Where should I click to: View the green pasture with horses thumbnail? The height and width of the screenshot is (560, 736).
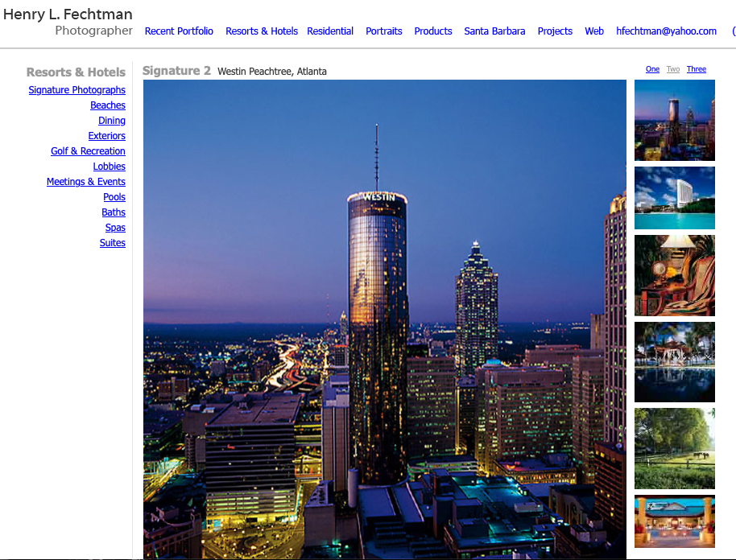674,448
